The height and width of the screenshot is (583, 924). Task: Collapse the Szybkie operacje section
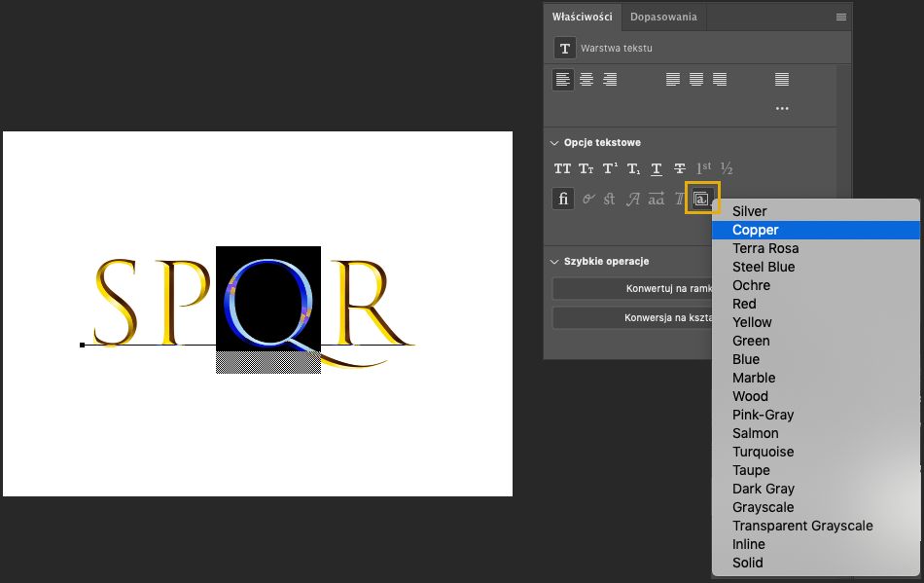pos(554,262)
